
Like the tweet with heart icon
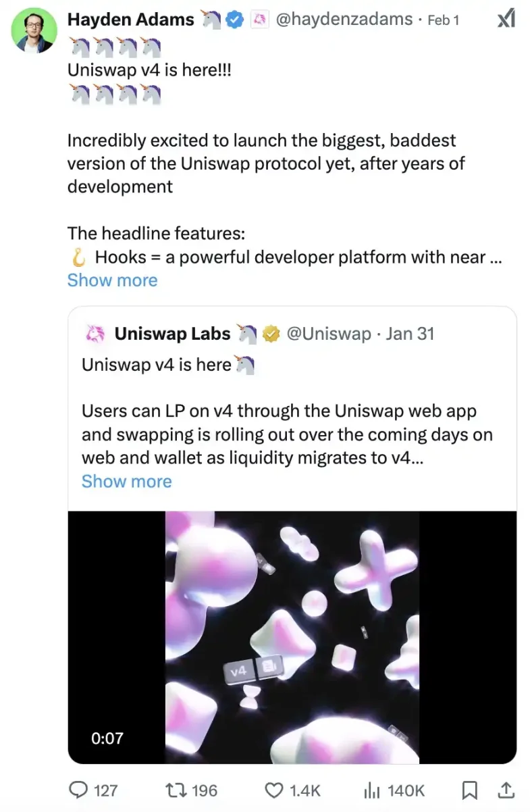[274, 790]
